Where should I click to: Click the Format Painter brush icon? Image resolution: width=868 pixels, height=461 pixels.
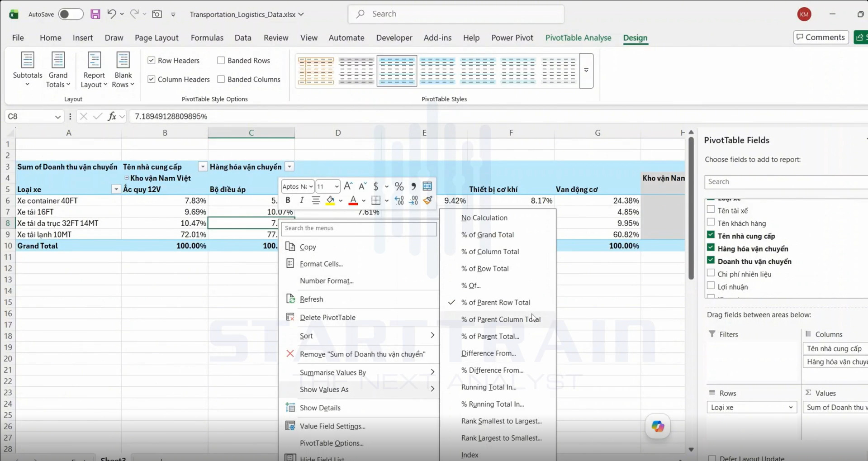pos(428,200)
